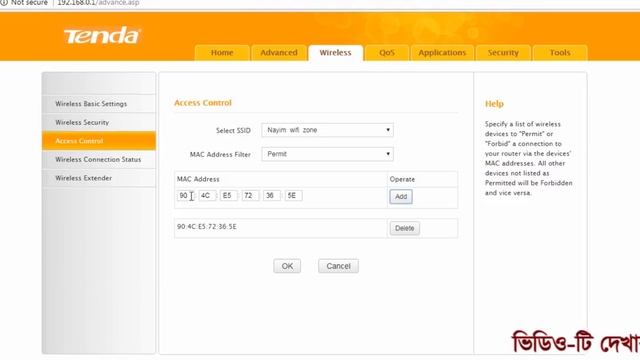This screenshot has width=640, height=360.
Task: Click the Not secure info icon
Action: pyautogui.click(x=4, y=2)
